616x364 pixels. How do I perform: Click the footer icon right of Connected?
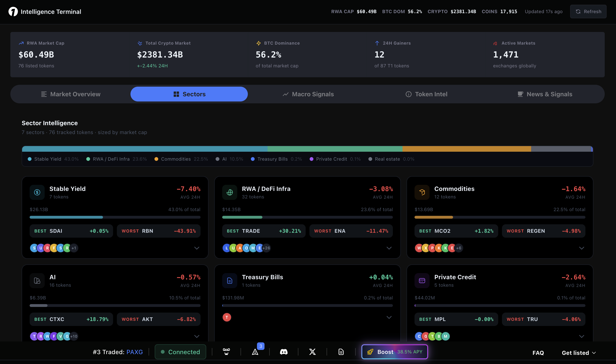click(226, 352)
